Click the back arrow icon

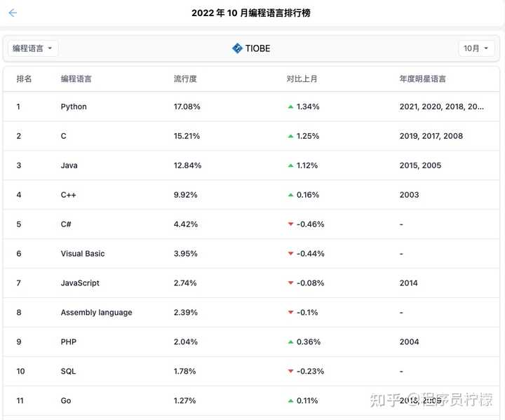(x=13, y=13)
